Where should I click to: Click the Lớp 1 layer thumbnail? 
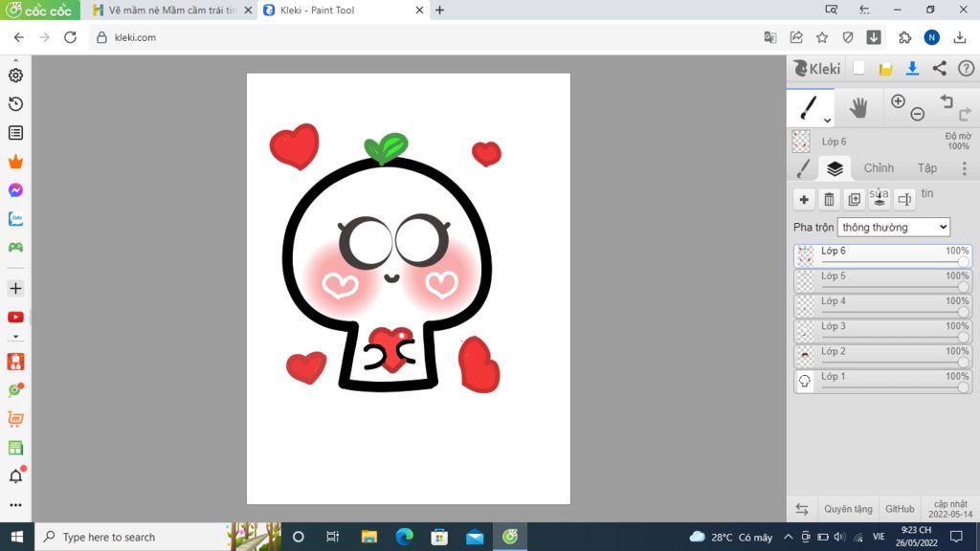click(x=805, y=381)
